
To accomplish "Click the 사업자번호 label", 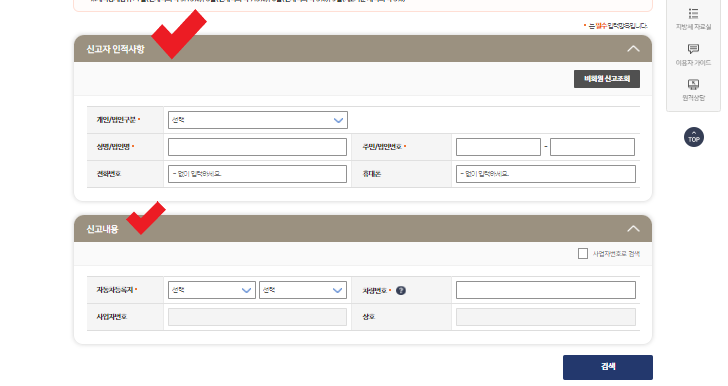I will [112, 317].
